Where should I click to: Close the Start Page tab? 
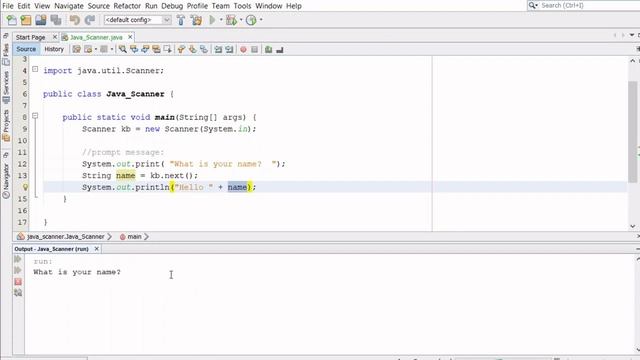coord(55,37)
